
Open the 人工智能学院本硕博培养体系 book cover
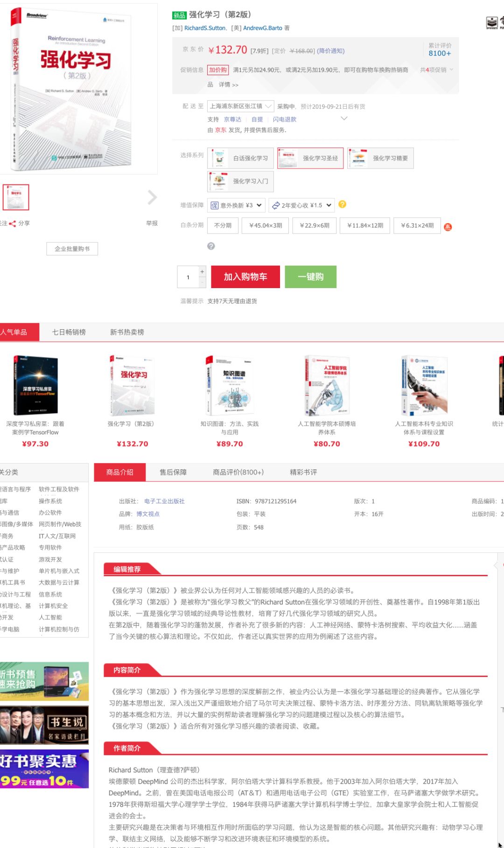(x=327, y=386)
